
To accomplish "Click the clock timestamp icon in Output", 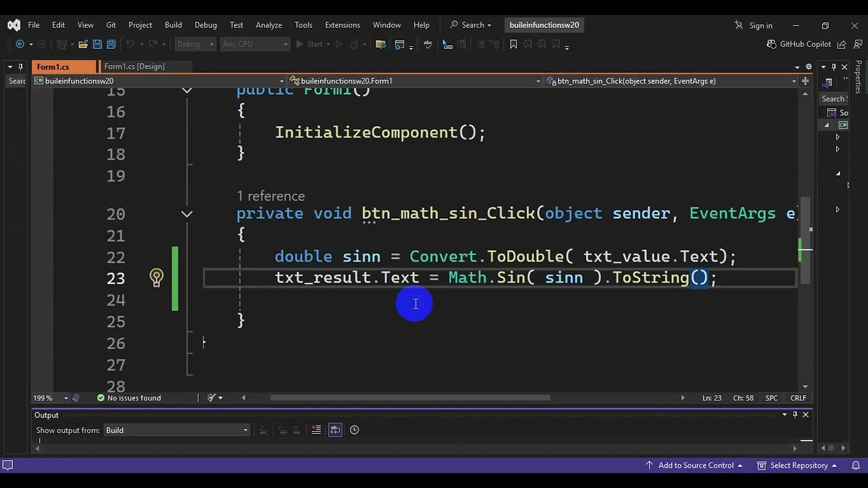I will point(354,430).
